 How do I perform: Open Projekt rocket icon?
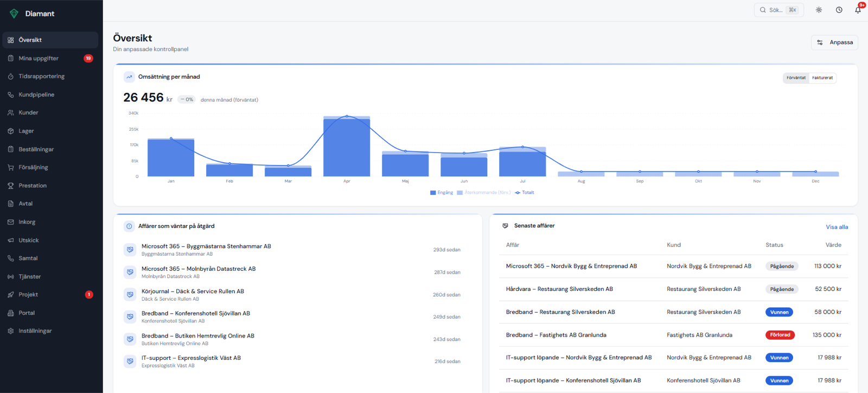10,295
